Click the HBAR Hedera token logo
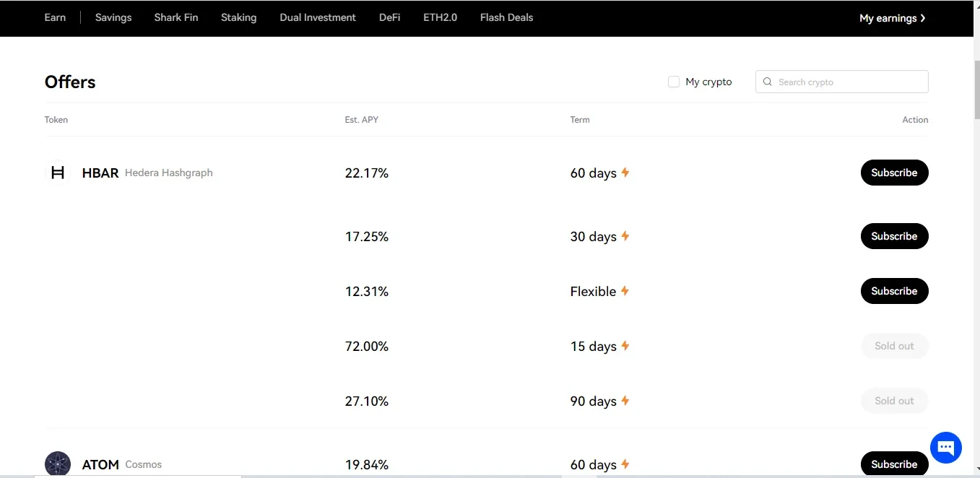Image resolution: width=980 pixels, height=478 pixels. (58, 173)
